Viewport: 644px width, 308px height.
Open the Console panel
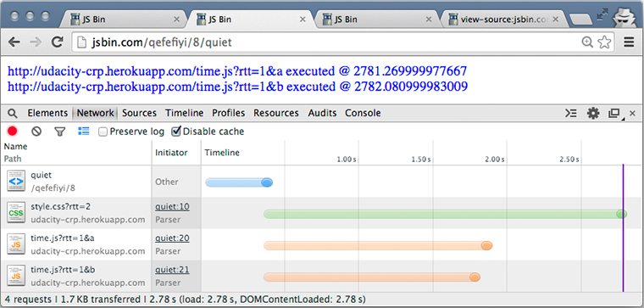coord(363,113)
